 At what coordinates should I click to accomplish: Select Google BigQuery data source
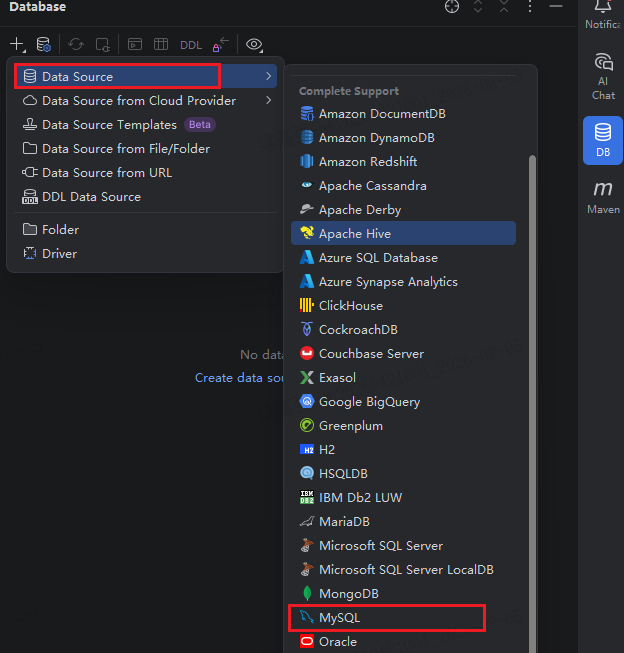pyautogui.click(x=403, y=401)
